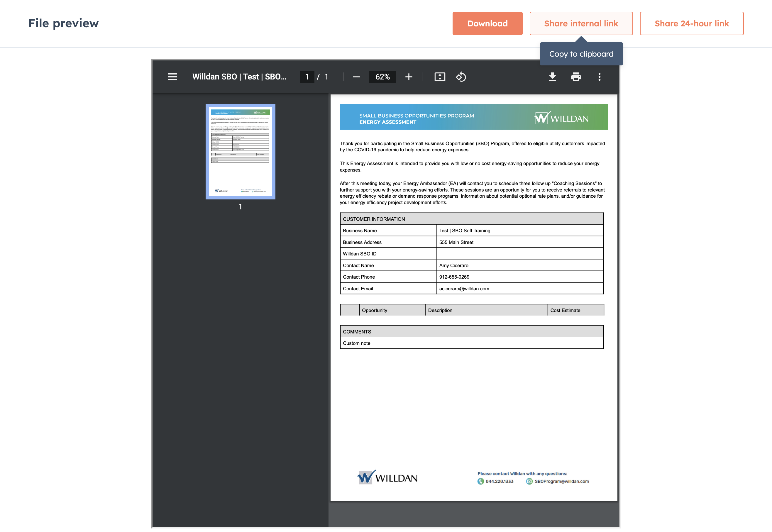Click the Willdan logo in the banner

coord(561,118)
